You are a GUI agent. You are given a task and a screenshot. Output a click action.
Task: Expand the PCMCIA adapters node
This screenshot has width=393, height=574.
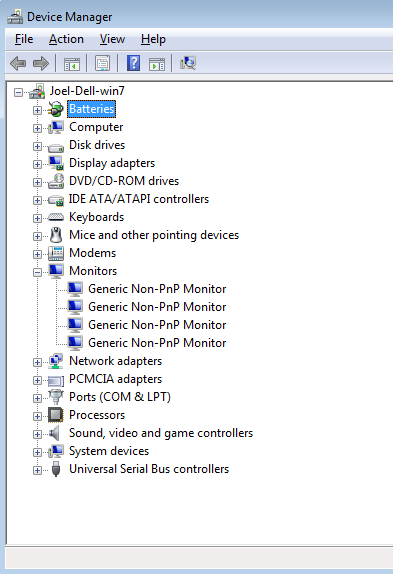pos(37,380)
